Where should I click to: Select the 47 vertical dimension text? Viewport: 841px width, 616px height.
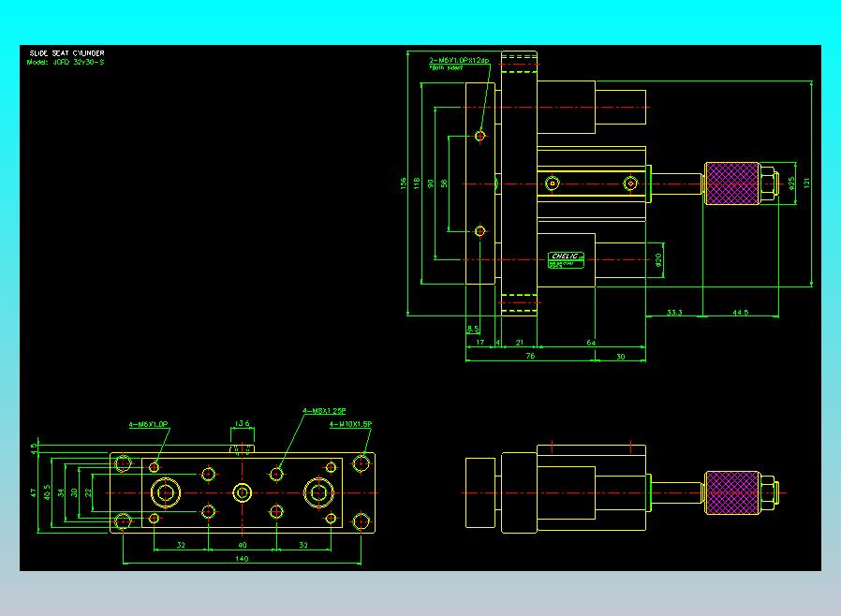34,492
